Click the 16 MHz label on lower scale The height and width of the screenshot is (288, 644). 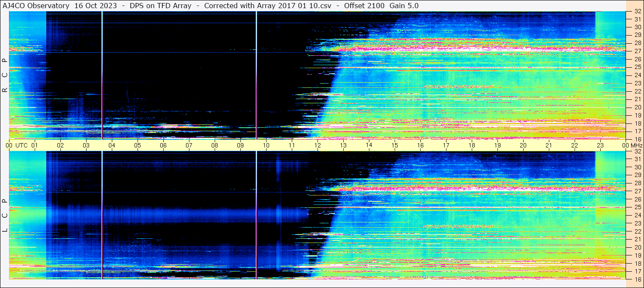(637, 279)
